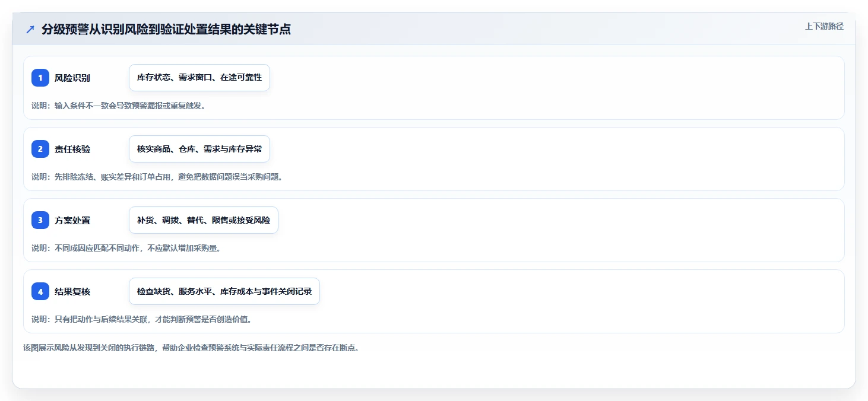The width and height of the screenshot is (868, 401).
Task: Click note about 不同成因应匹配不同动作
Action: 126,248
